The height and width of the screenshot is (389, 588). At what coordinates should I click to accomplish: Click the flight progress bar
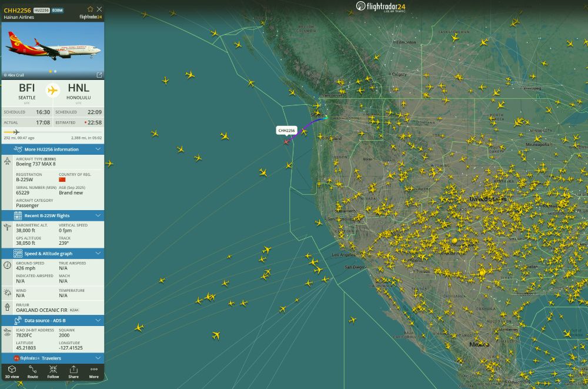[52, 132]
